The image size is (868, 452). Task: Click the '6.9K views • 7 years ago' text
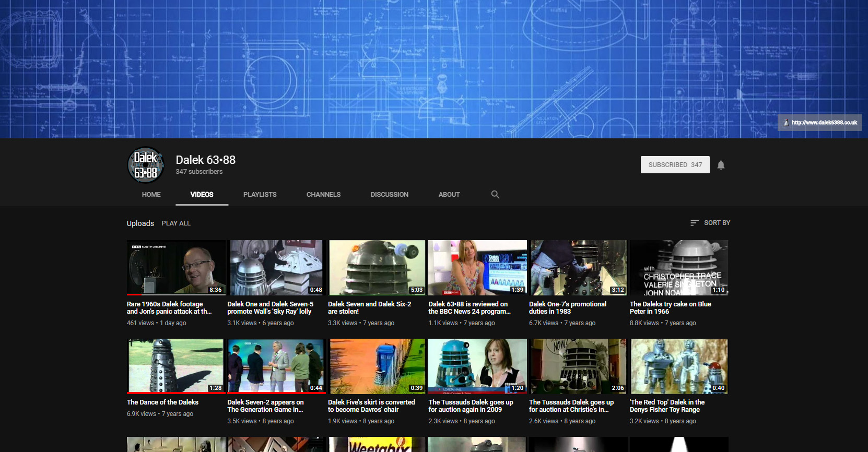(160, 414)
